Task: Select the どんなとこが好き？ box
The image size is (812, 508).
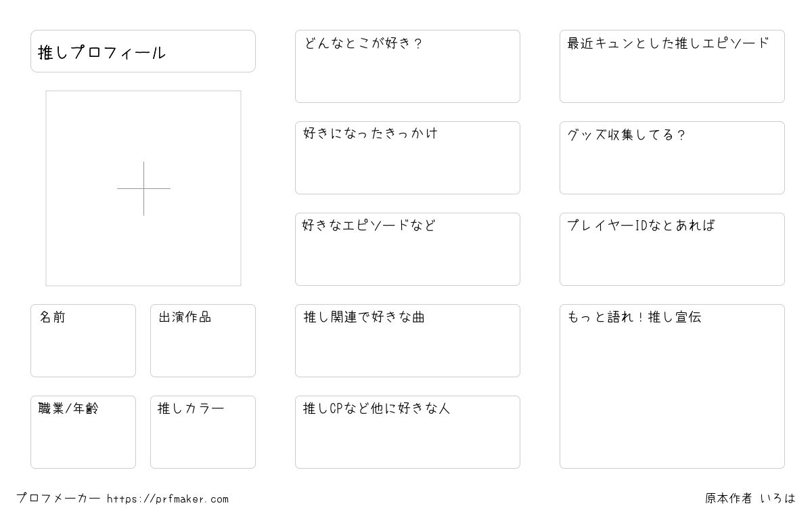Action: click(407, 66)
